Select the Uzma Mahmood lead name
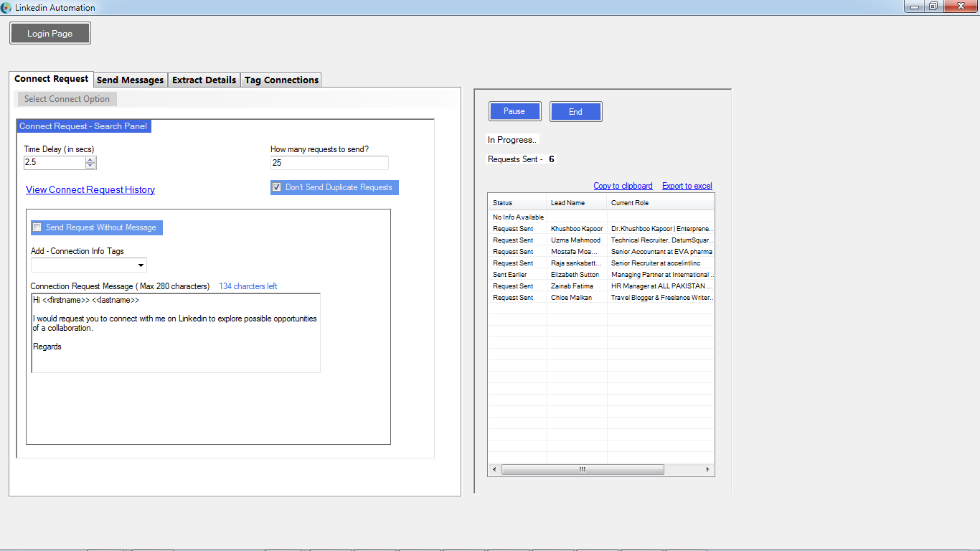 click(577, 240)
